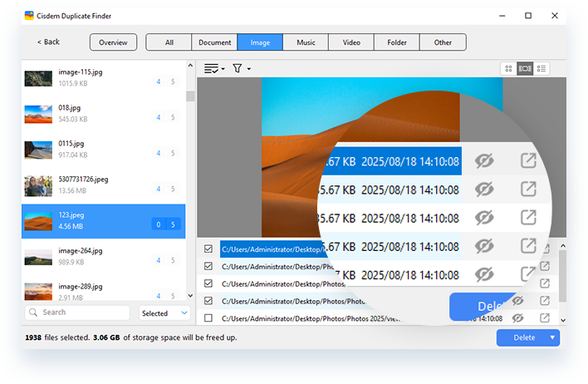Open the Folder tab

(x=397, y=42)
